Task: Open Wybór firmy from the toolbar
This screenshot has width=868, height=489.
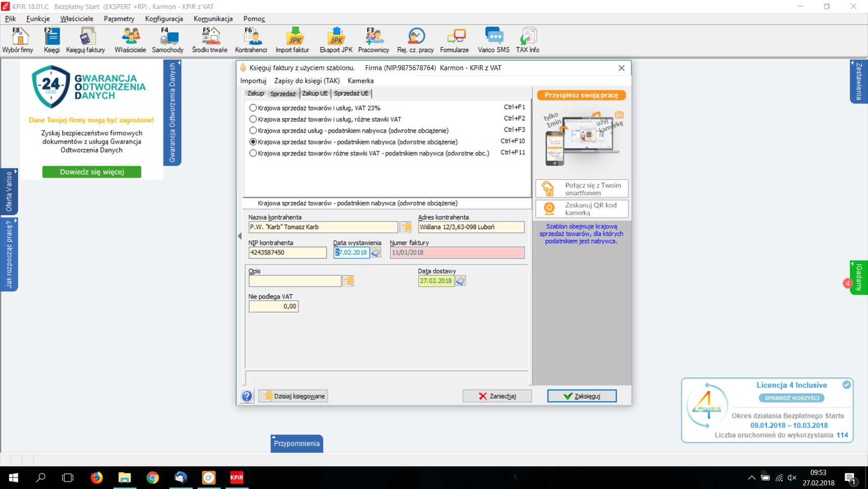Action: pyautogui.click(x=18, y=40)
